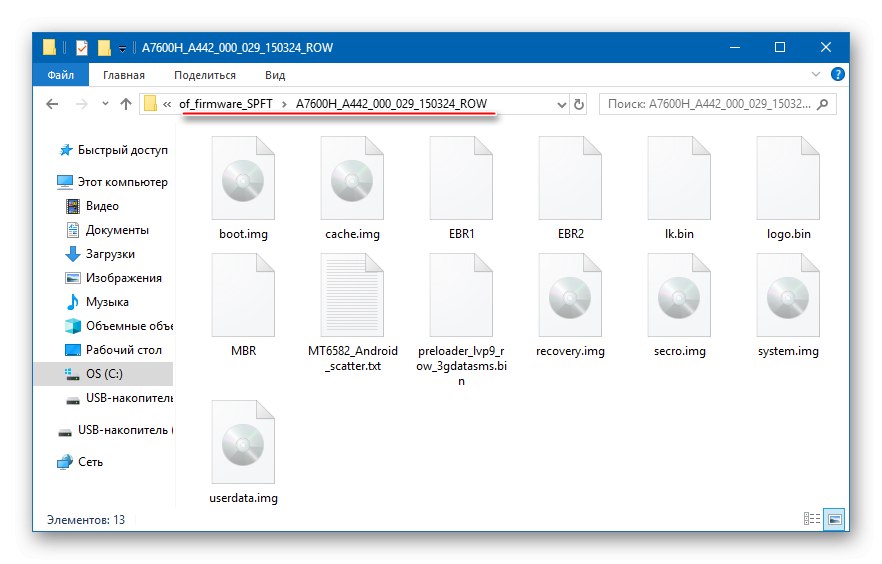This screenshot has height=564, width=882.
Task: Expand the ribbon with the chevron
Action: (x=816, y=74)
